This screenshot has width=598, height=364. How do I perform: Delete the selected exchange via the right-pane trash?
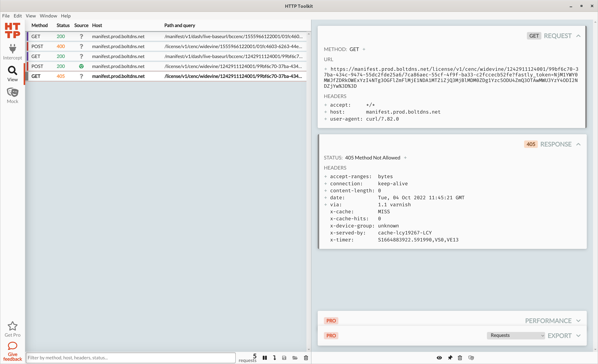(460, 358)
